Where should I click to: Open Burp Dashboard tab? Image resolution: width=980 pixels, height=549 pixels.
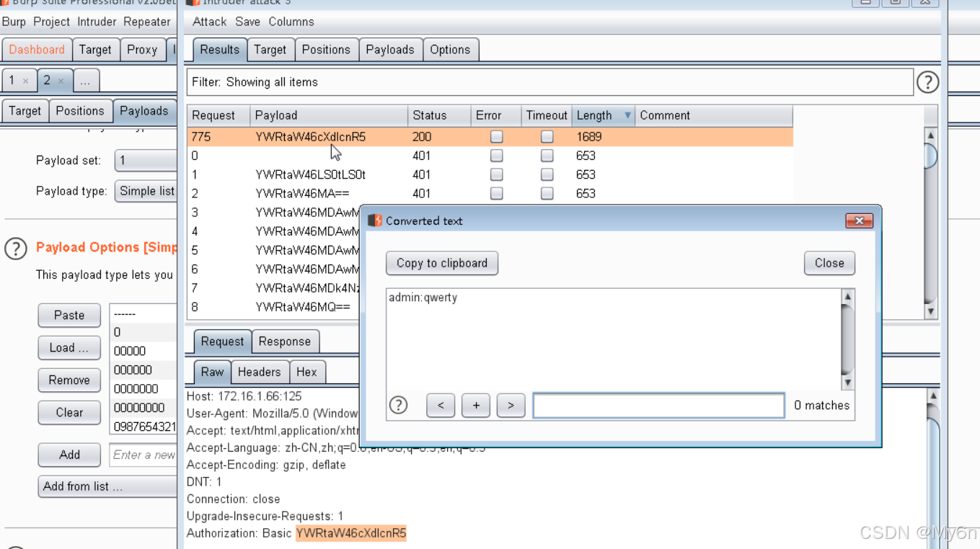pos(37,50)
